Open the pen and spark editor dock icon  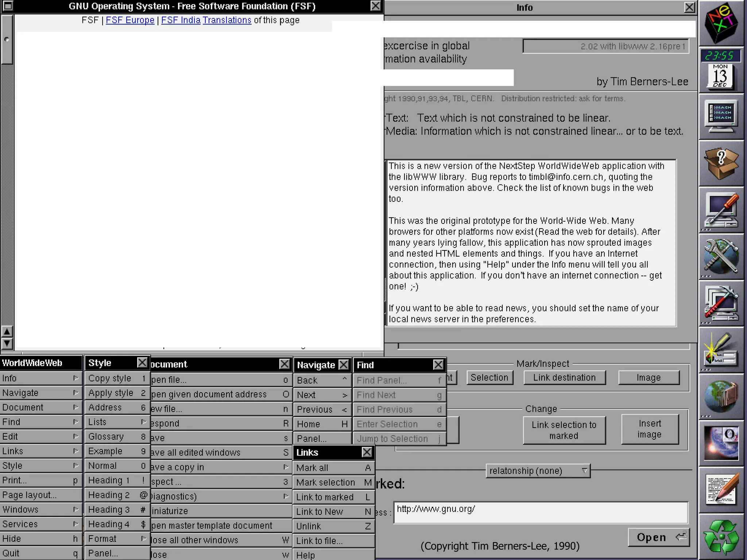pyautogui.click(x=721, y=350)
